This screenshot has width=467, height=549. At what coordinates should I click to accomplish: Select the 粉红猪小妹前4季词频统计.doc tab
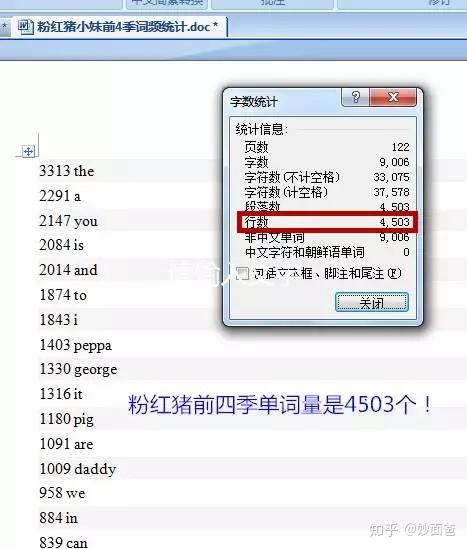point(119,27)
